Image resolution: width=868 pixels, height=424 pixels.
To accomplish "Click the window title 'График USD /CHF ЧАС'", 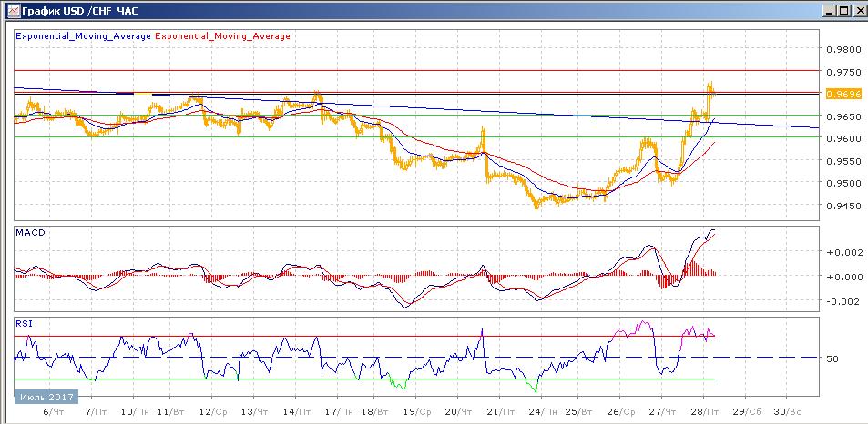I will 80,11.
